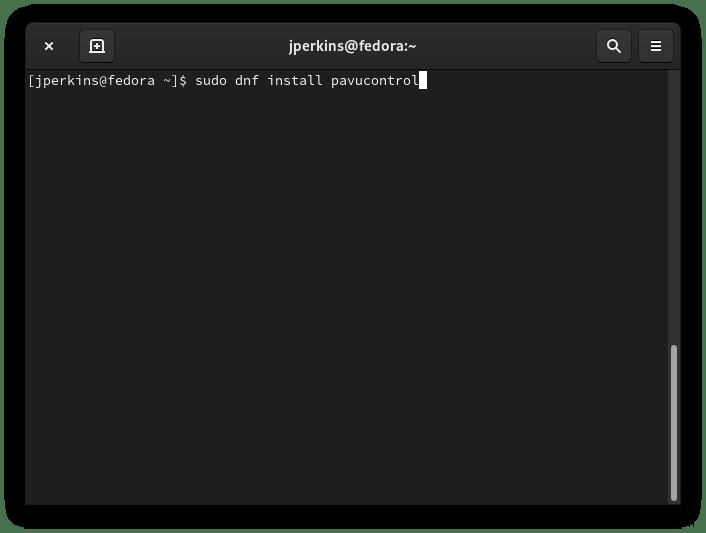Image resolution: width=706 pixels, height=533 pixels.
Task: Click the terminal cursor block
Action: (x=423, y=80)
